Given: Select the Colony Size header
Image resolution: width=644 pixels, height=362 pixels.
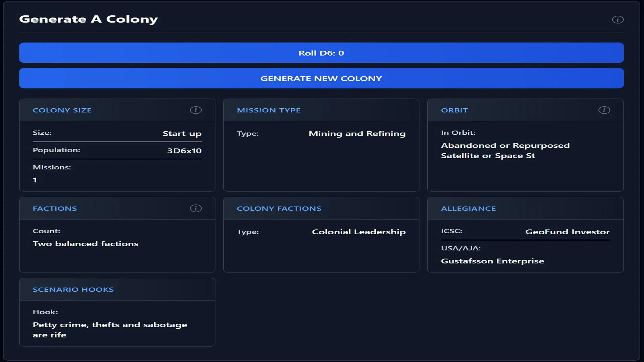Looking at the screenshot, I should pyautogui.click(x=62, y=110).
